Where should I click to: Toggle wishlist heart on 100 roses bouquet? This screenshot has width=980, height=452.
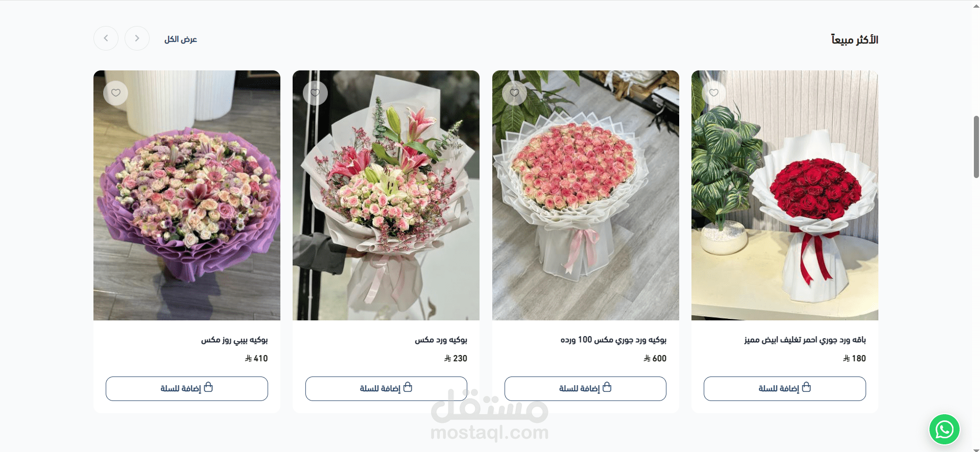[514, 93]
